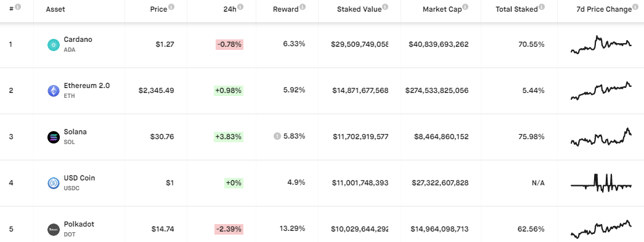Click the USD Coin logo
The image size is (644, 242).
(x=54, y=183)
